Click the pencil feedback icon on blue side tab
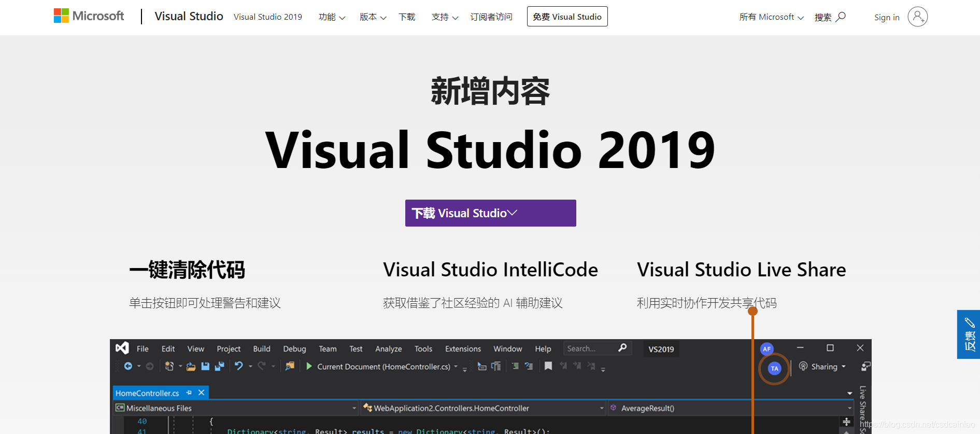Screen dimensions: 980x434 (x=969, y=323)
